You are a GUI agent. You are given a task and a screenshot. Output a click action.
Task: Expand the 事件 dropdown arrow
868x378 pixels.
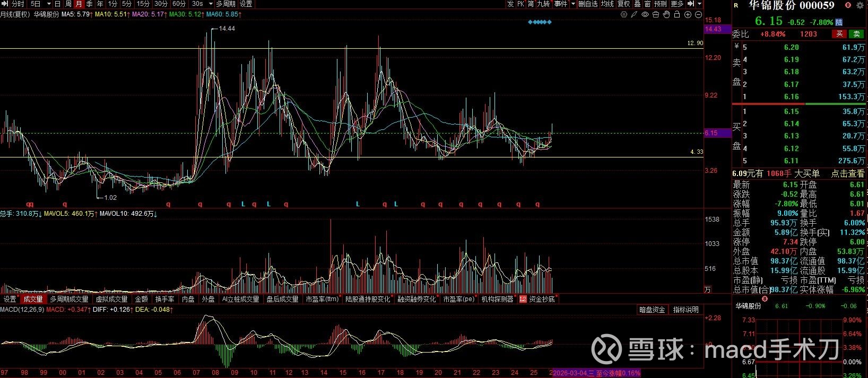coord(573,4)
